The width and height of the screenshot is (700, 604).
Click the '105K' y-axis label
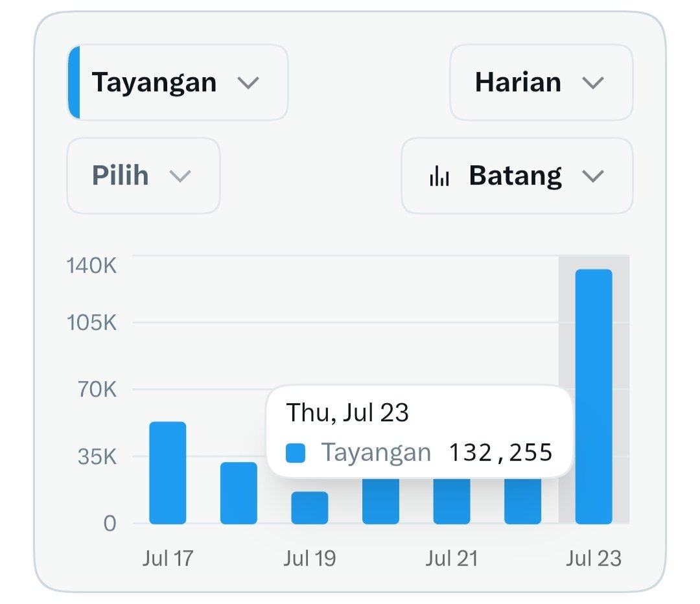coord(91,322)
